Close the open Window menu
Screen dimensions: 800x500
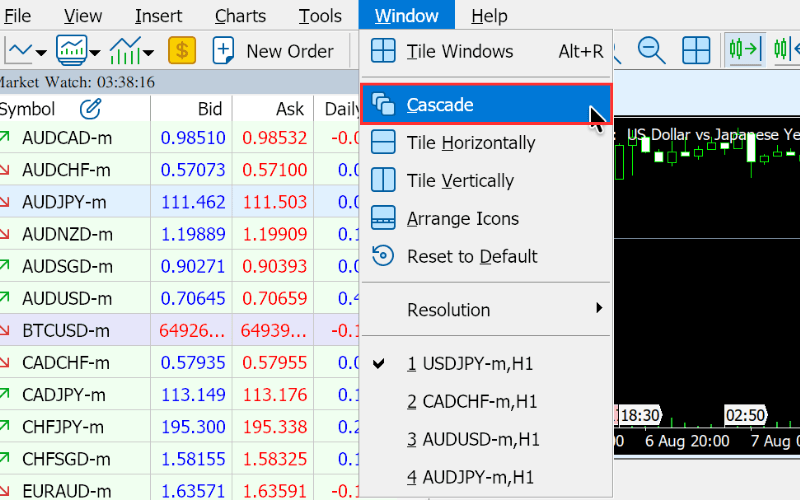[407, 15]
